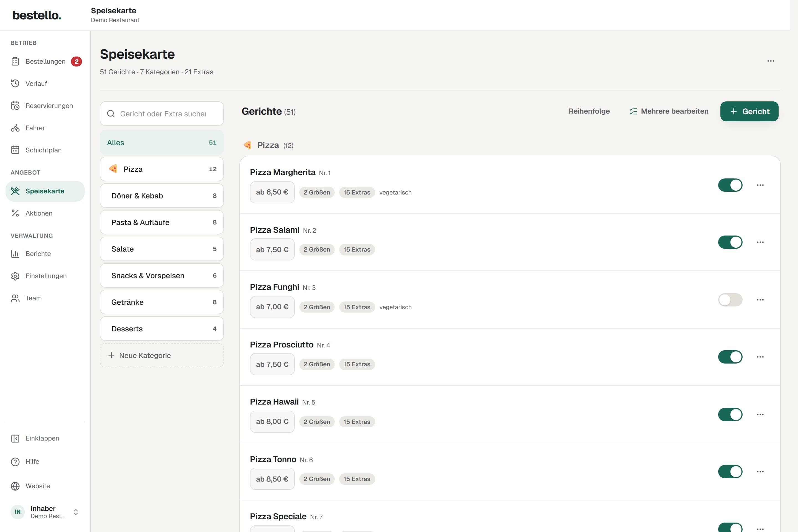This screenshot has width=798, height=532.
Task: Open Pizza Hawaii three-dot menu
Action: 760,414
